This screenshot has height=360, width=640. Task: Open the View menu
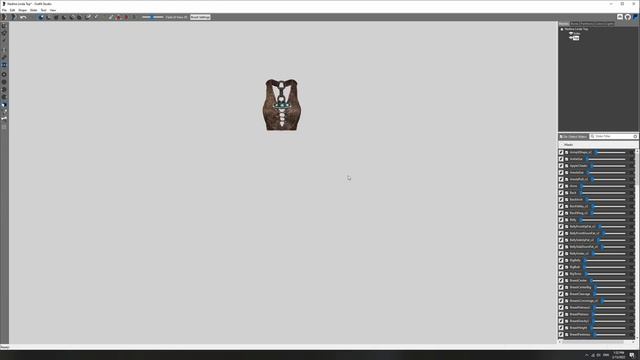pos(53,10)
